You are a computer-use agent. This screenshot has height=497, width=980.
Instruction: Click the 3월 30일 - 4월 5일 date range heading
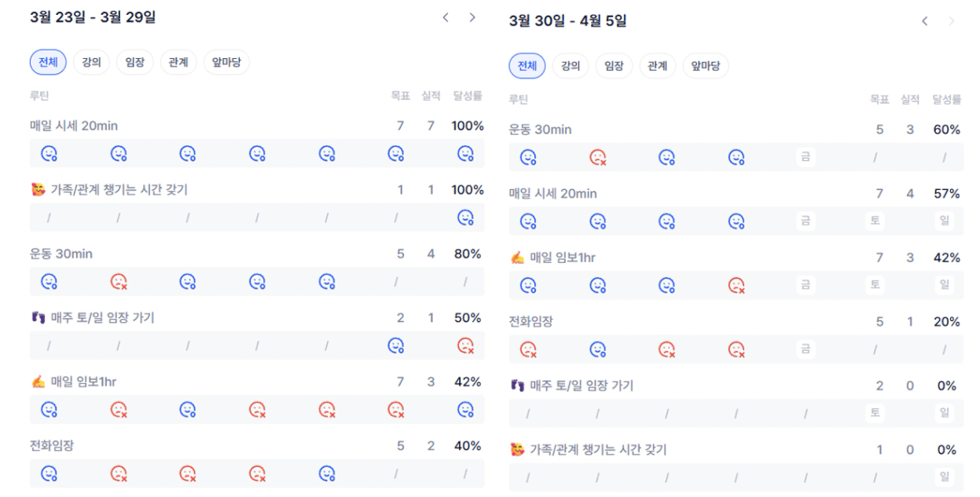point(567,21)
